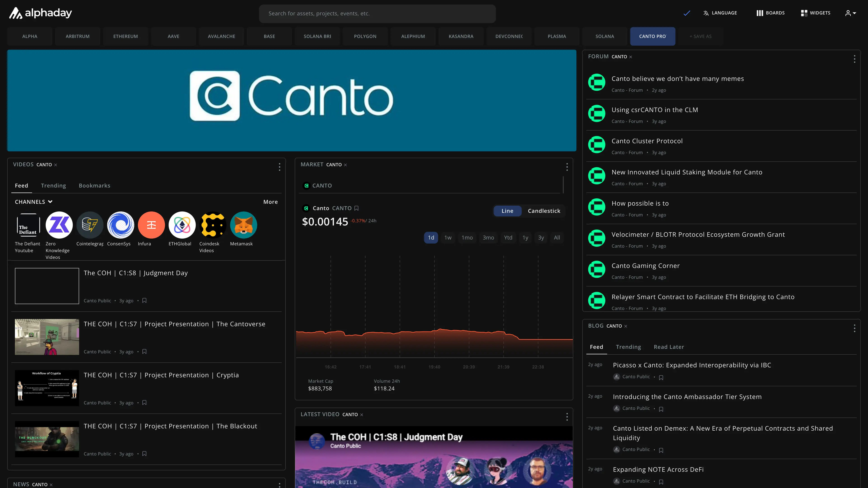Viewport: 868px width, 488px height.
Task: Set chart range to 1y
Action: (525, 238)
